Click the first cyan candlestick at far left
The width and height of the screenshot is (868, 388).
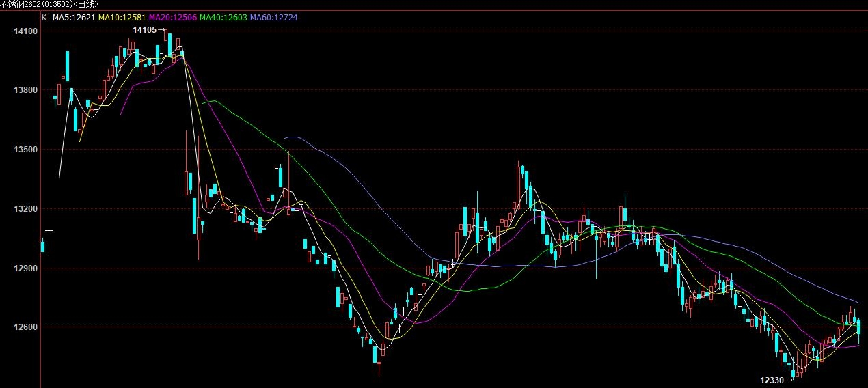pos(42,247)
